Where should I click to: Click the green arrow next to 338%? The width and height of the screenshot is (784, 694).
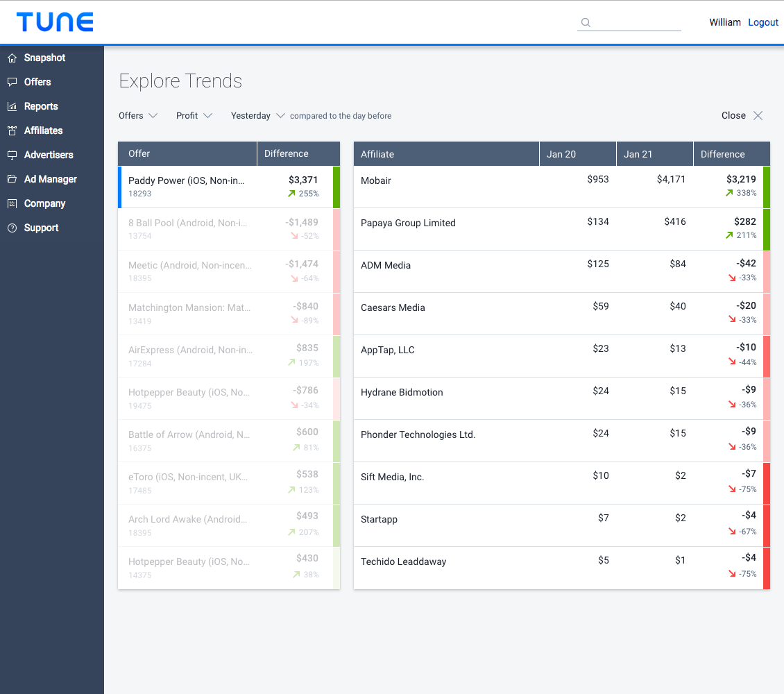pos(729,193)
